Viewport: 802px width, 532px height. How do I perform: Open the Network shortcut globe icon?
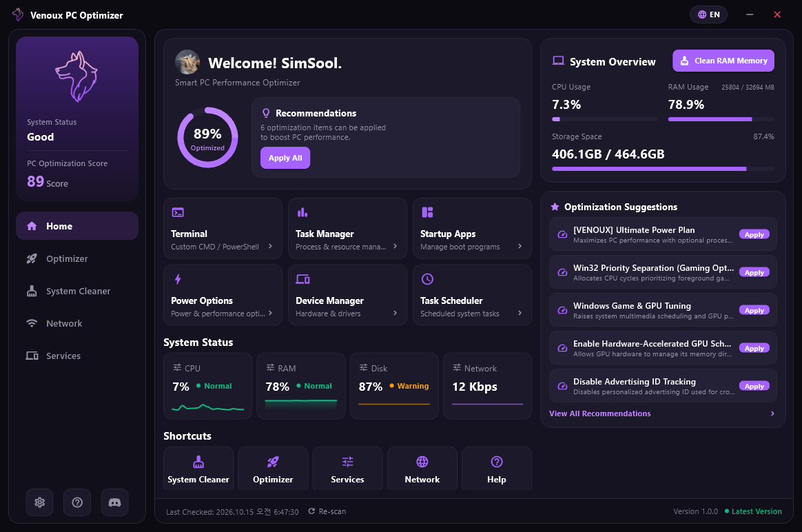422,462
